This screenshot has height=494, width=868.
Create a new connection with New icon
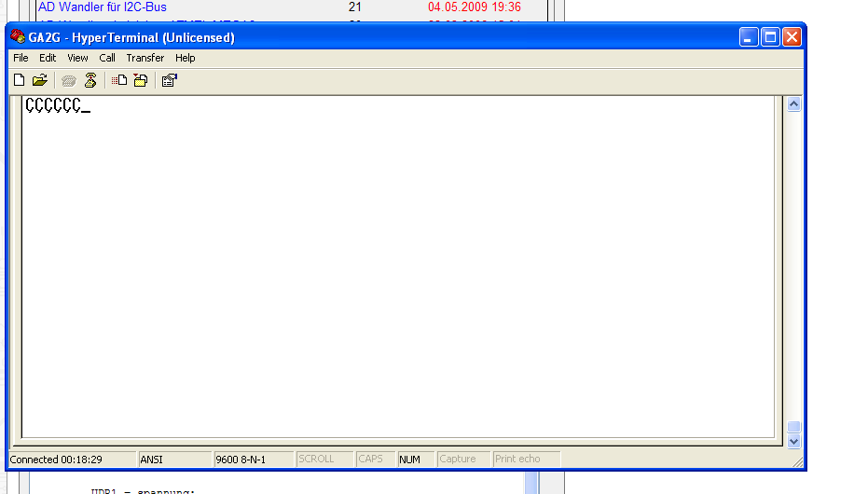[x=19, y=80]
